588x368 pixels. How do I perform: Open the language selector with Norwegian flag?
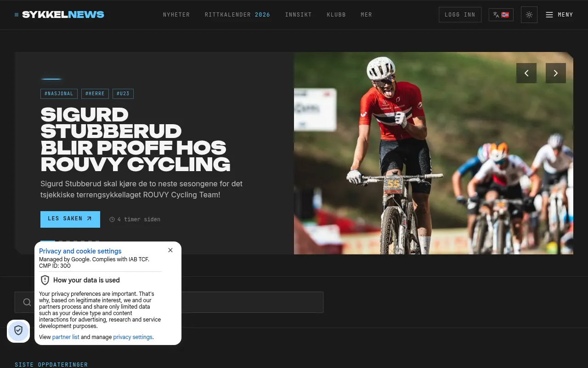pos(501,15)
